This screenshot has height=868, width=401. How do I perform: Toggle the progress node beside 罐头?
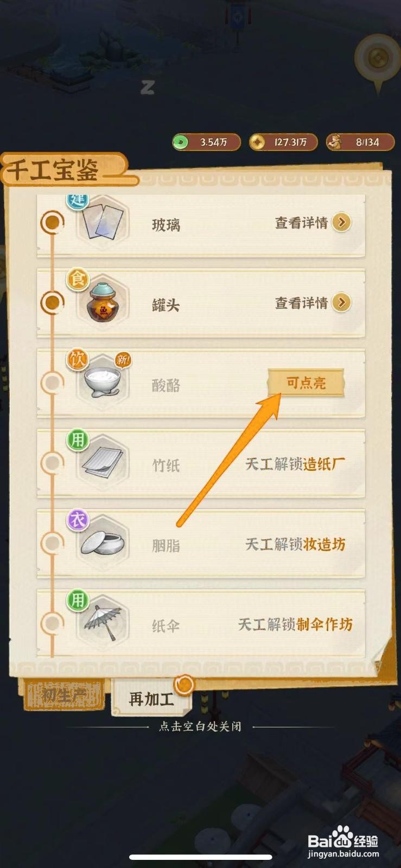[53, 302]
